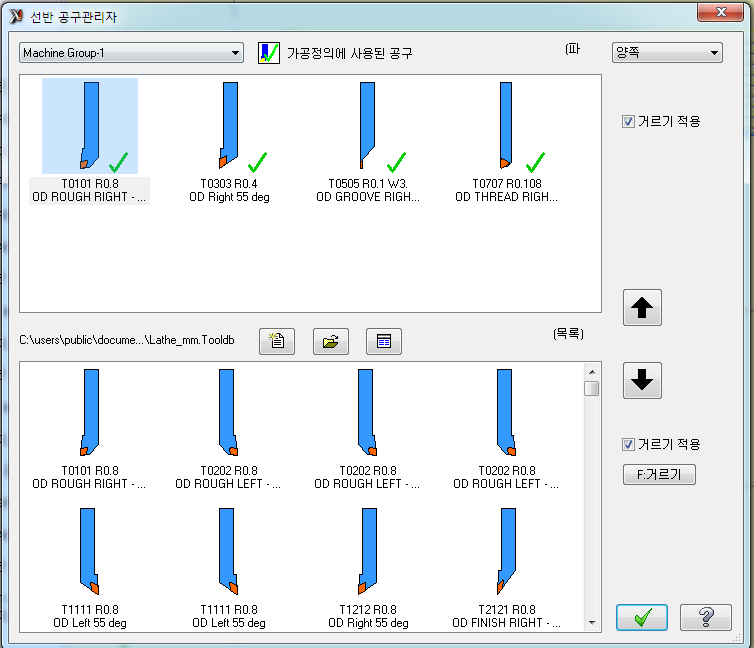Toggle lower 거르기 적용 checkbox
Viewport: 754px width, 648px height.
click(628, 444)
